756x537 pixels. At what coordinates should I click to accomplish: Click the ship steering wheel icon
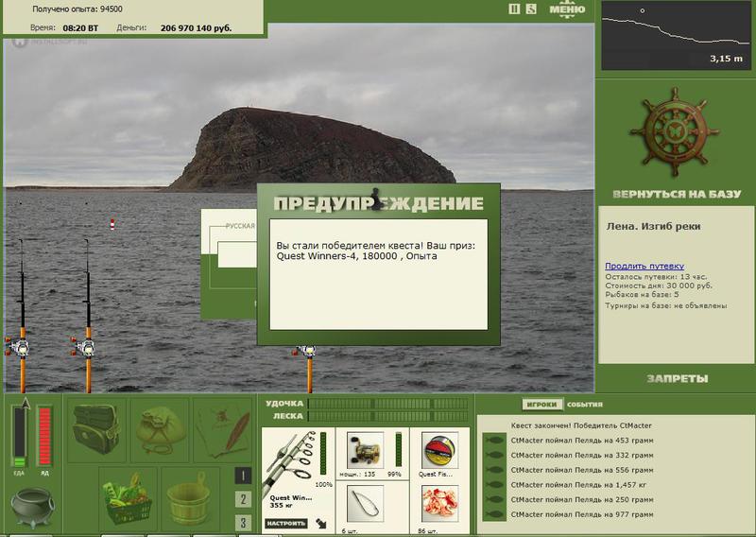tap(674, 132)
